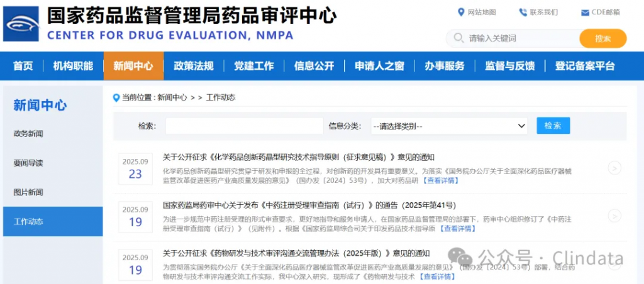Select 政务新闻 in the left sidebar
This screenshot has height=284, width=644.
(28, 134)
